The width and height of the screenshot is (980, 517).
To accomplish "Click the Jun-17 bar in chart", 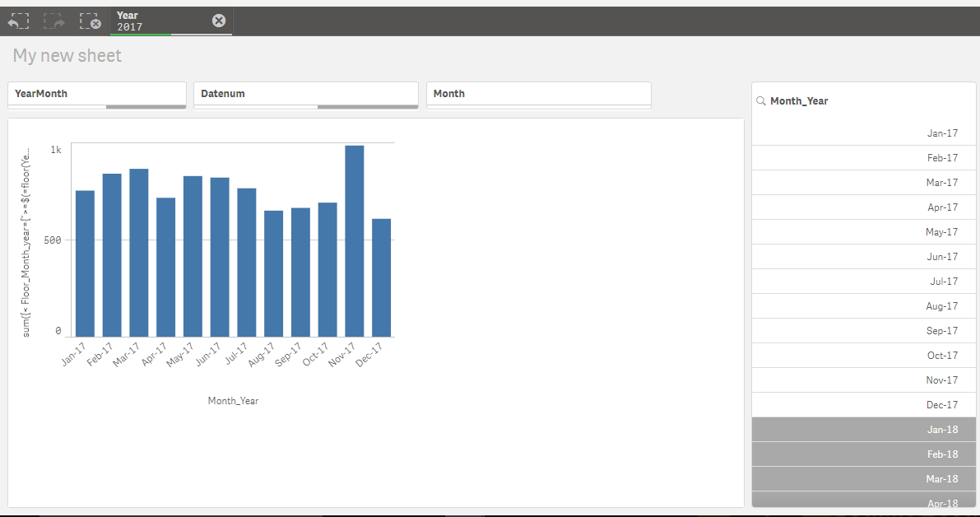I will point(220,258).
